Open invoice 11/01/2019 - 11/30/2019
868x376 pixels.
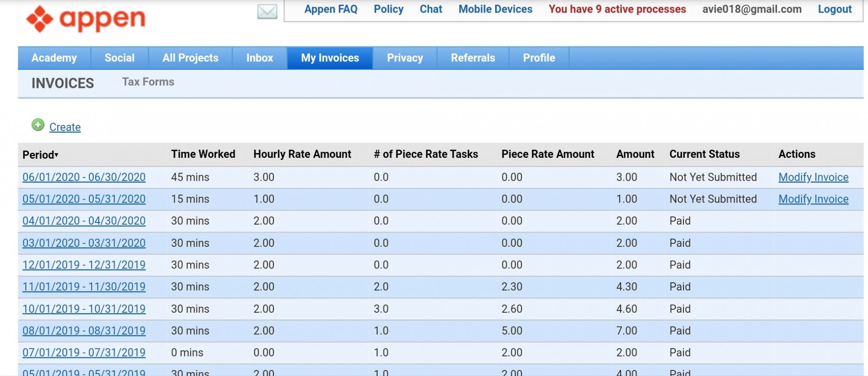tap(84, 287)
